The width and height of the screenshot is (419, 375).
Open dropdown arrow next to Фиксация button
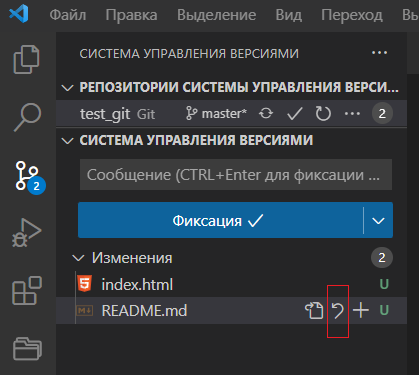click(x=378, y=220)
